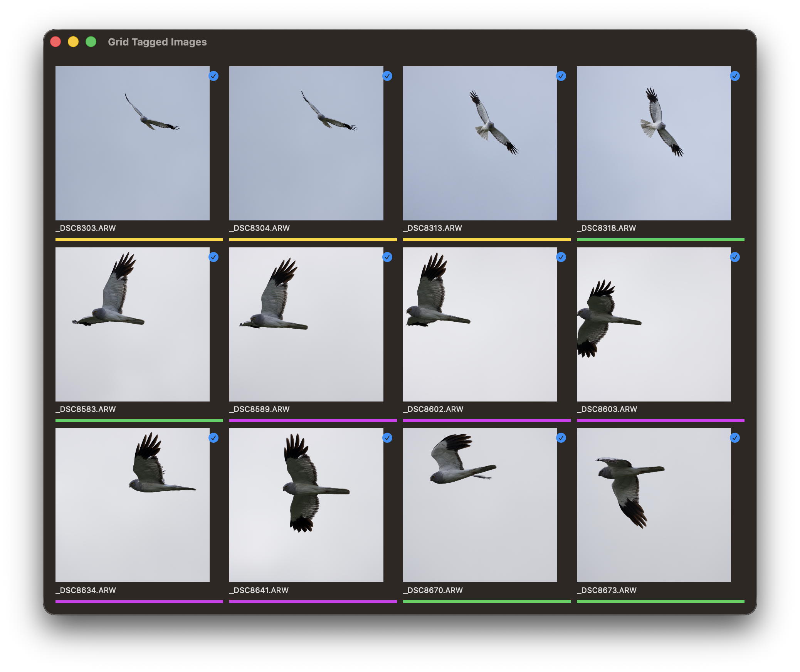Uncheck the blue checkmark on _DSC8303.ARW
The height and width of the screenshot is (672, 800).
coord(213,76)
